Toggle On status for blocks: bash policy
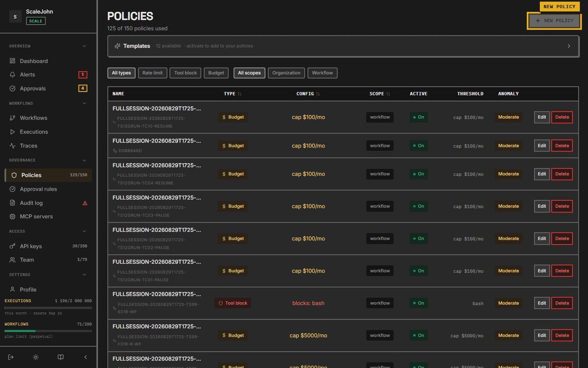The width and height of the screenshot is (588, 368). [419, 303]
